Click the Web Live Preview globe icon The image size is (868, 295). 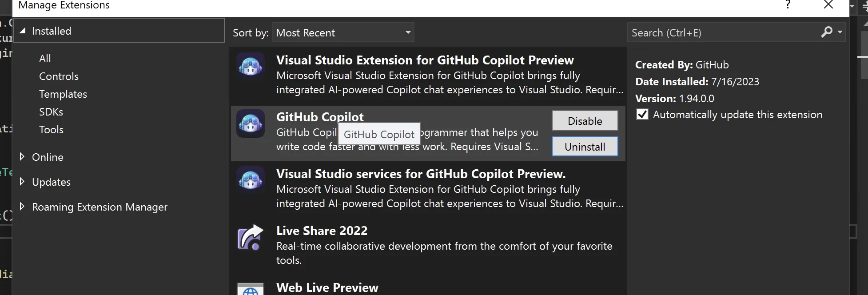coord(251,290)
